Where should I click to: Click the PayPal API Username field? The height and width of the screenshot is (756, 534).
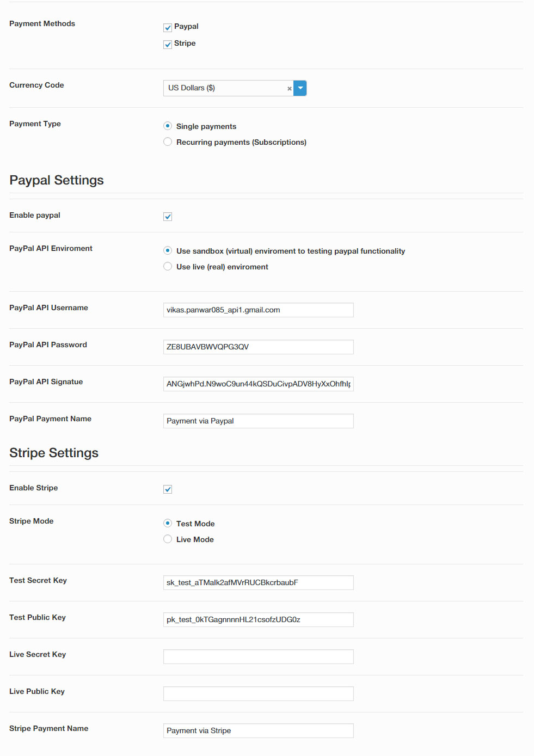pos(258,310)
